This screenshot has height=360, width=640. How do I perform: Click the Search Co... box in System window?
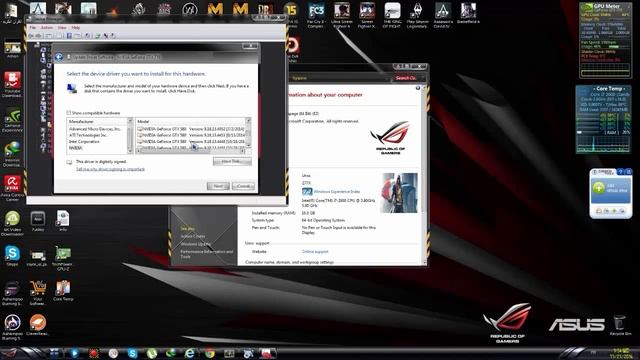tap(405, 78)
